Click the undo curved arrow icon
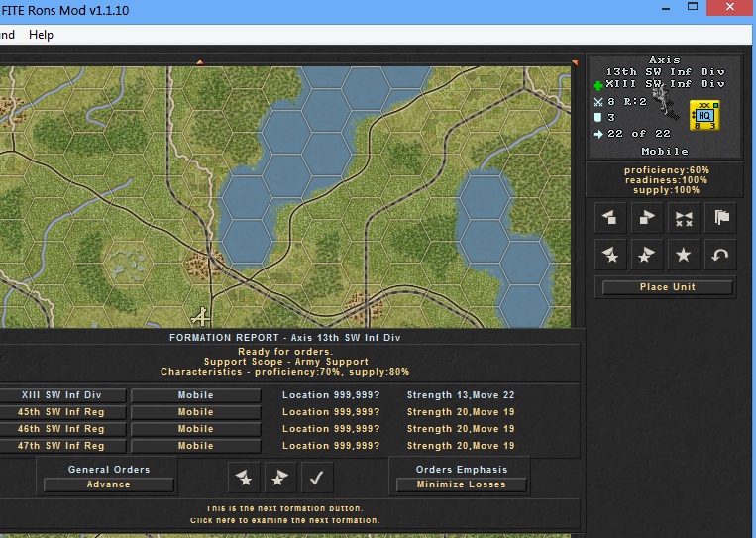Image resolution: width=756 pixels, height=538 pixels. coord(720,254)
